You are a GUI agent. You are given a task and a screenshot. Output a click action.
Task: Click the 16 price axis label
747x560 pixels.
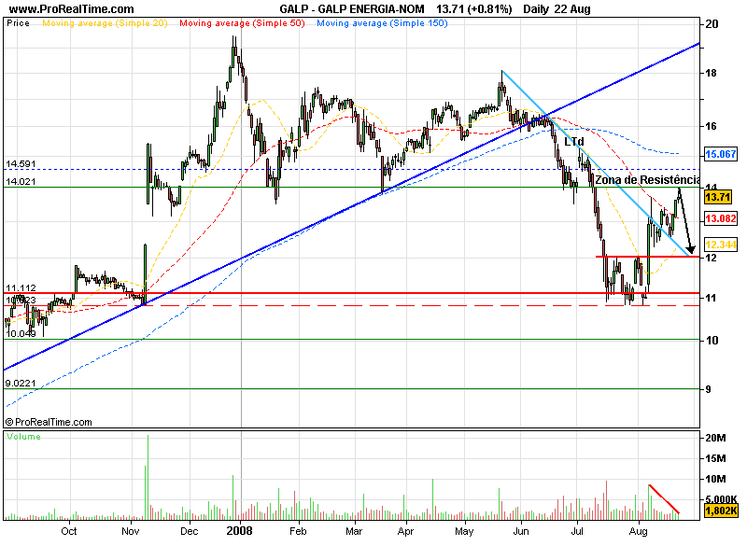click(x=712, y=126)
